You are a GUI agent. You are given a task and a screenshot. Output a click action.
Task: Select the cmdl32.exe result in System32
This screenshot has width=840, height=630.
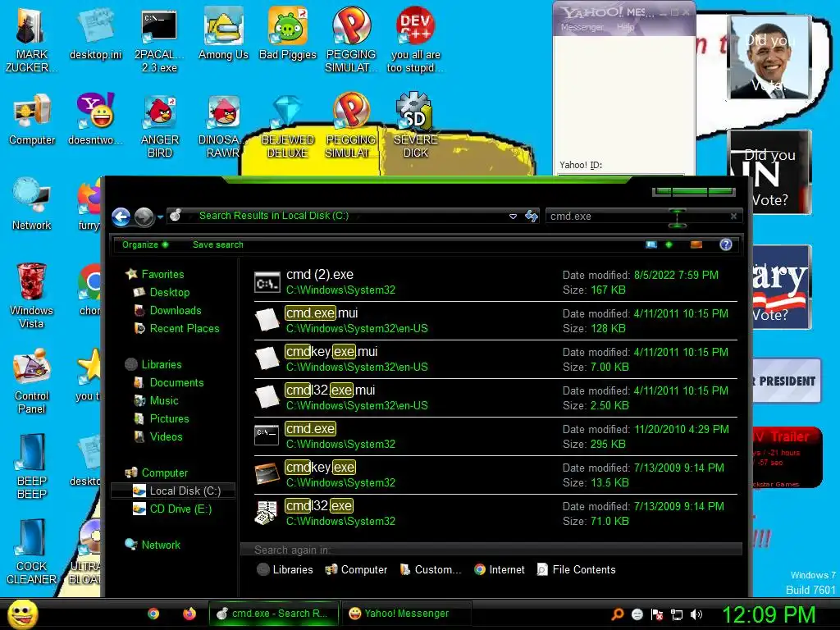[495, 514]
